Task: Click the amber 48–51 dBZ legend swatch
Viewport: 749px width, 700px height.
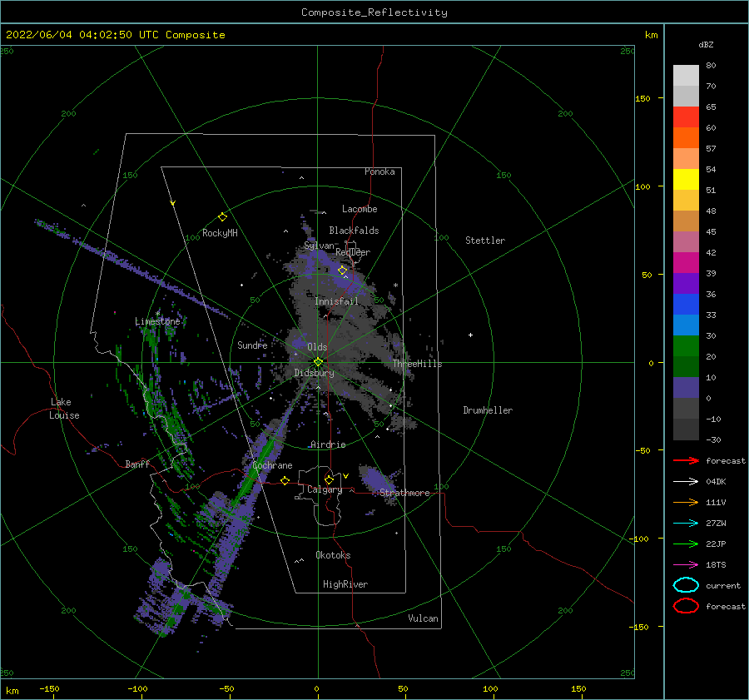Action: (686, 201)
